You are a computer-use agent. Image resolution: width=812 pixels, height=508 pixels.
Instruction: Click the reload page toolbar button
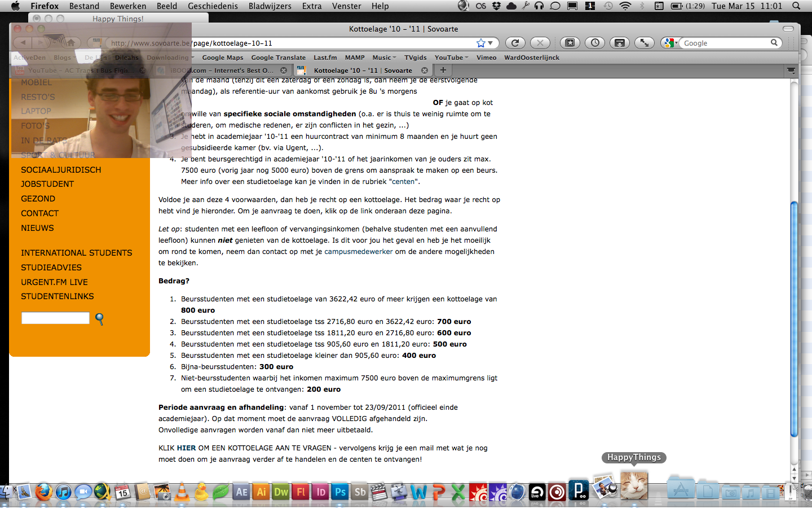click(515, 43)
